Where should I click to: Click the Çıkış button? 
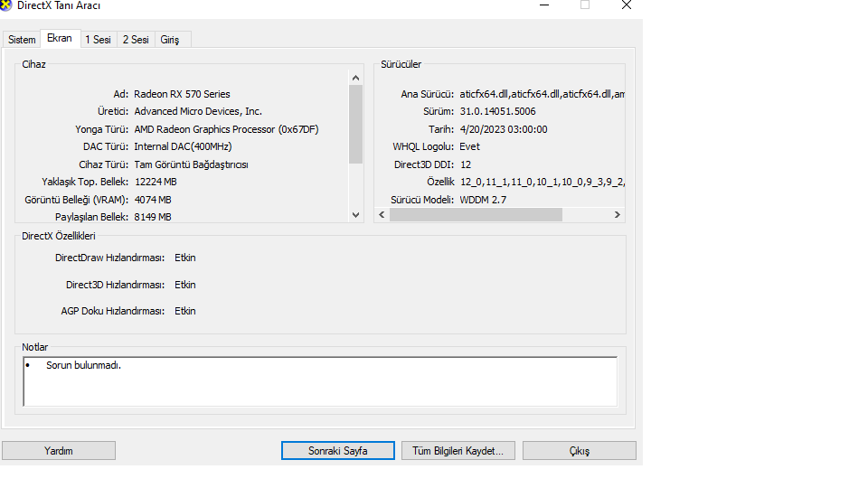[579, 450]
